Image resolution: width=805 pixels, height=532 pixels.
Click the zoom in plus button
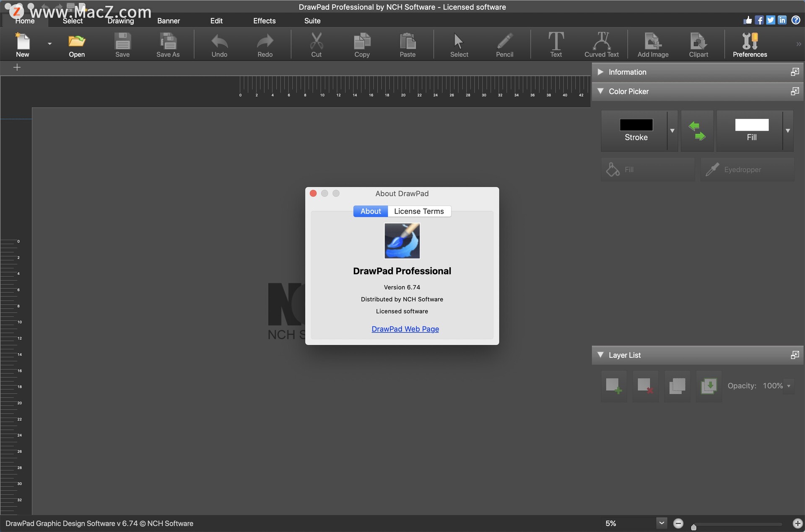797,524
